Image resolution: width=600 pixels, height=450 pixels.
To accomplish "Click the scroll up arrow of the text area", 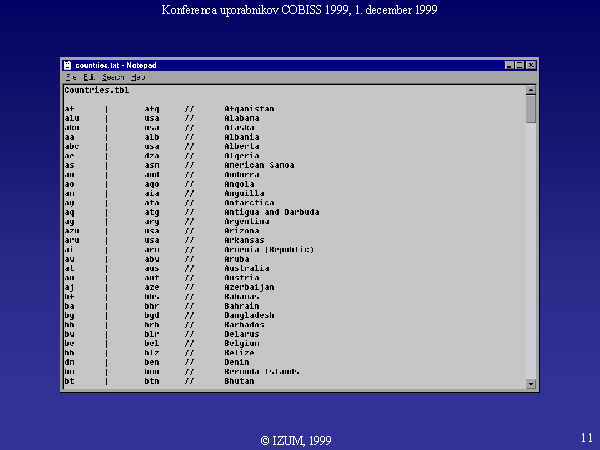I will pyautogui.click(x=531, y=90).
